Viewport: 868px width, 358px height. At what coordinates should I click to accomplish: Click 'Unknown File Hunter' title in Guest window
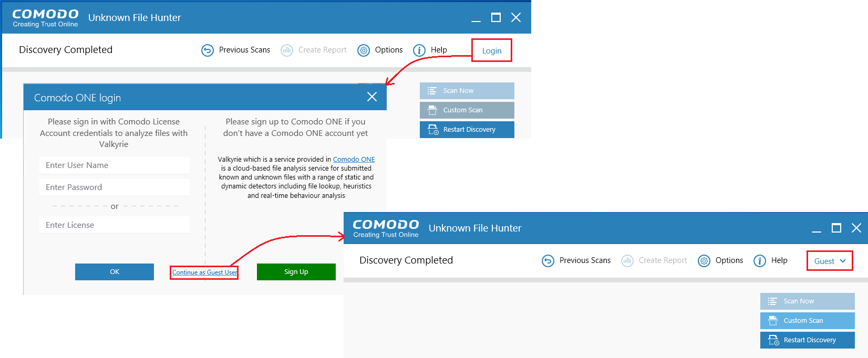tap(475, 228)
